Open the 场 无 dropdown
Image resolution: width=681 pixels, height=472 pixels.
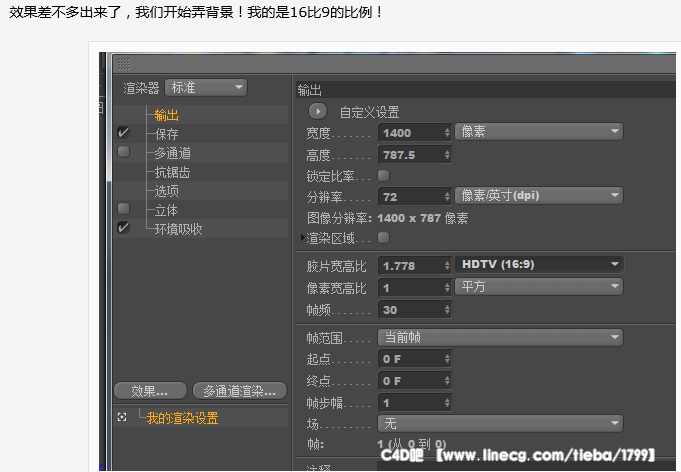(x=500, y=423)
